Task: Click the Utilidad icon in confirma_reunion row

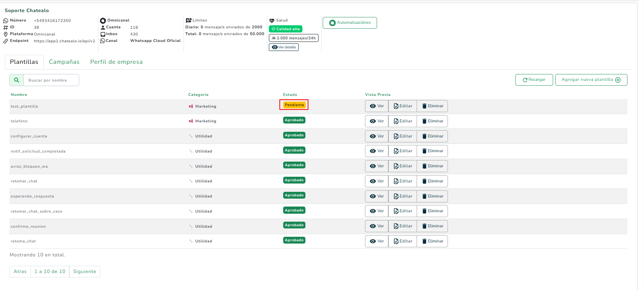Action: [191, 226]
